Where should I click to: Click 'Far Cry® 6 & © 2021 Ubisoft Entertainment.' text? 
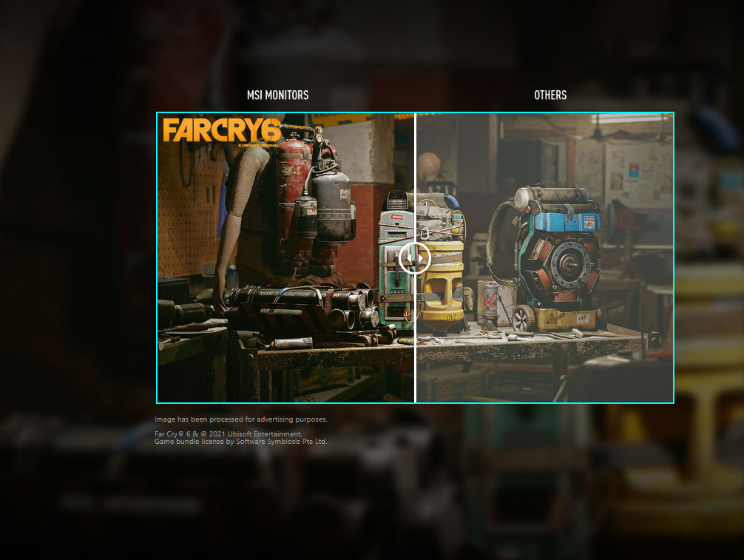[229, 434]
